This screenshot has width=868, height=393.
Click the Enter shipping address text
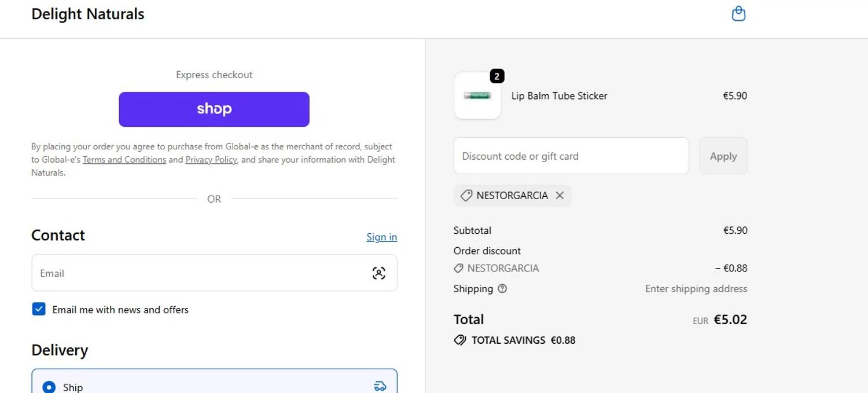click(x=696, y=289)
